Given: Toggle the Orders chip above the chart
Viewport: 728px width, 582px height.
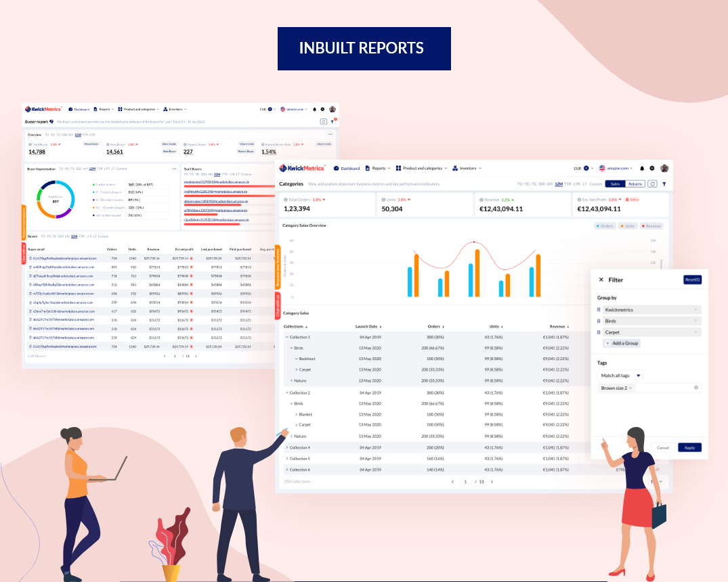Looking at the screenshot, I should [605, 227].
